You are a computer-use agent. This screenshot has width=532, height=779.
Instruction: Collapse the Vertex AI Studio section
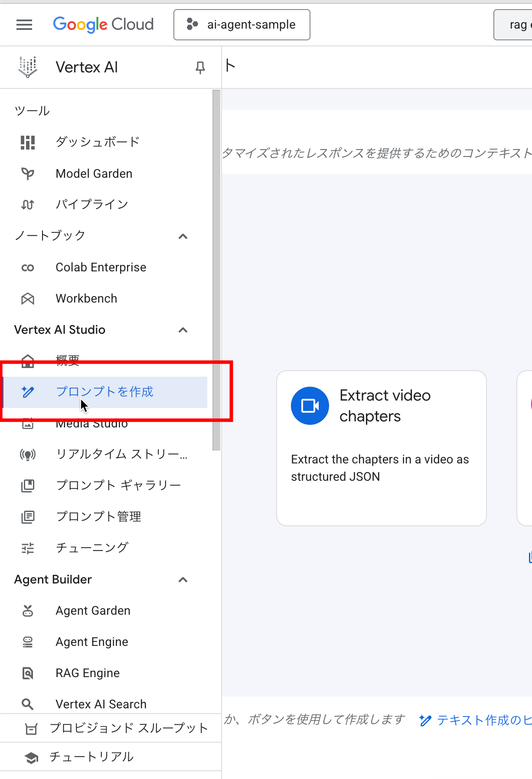pos(183,330)
